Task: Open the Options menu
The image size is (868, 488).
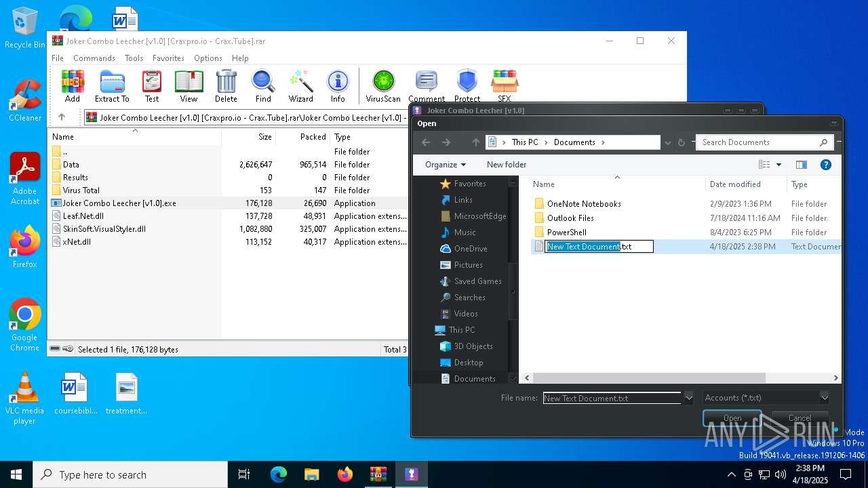Action: click(x=208, y=58)
